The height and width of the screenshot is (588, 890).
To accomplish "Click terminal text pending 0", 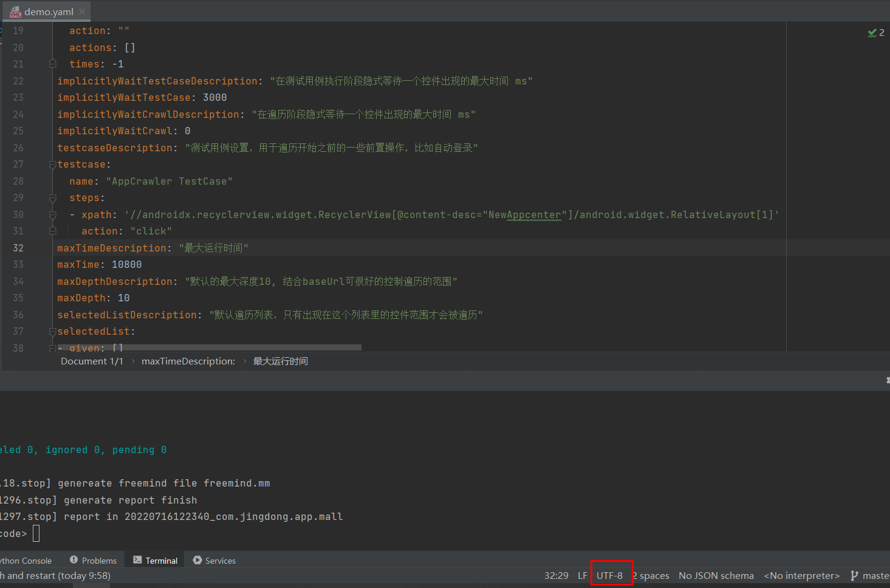I will pyautogui.click(x=139, y=450).
